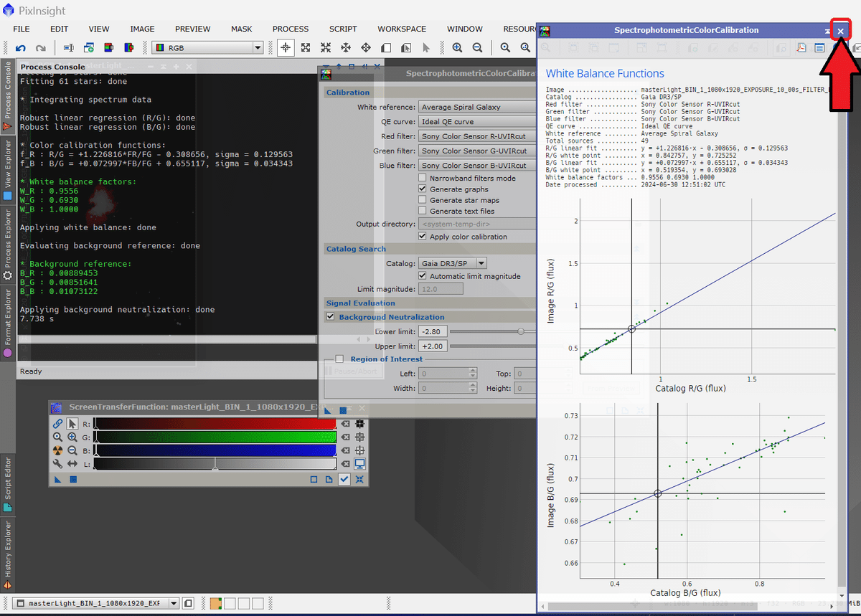Viewport: 861px width, 616px height.
Task: Disable Background Neutralization checkbox
Action: click(x=331, y=316)
